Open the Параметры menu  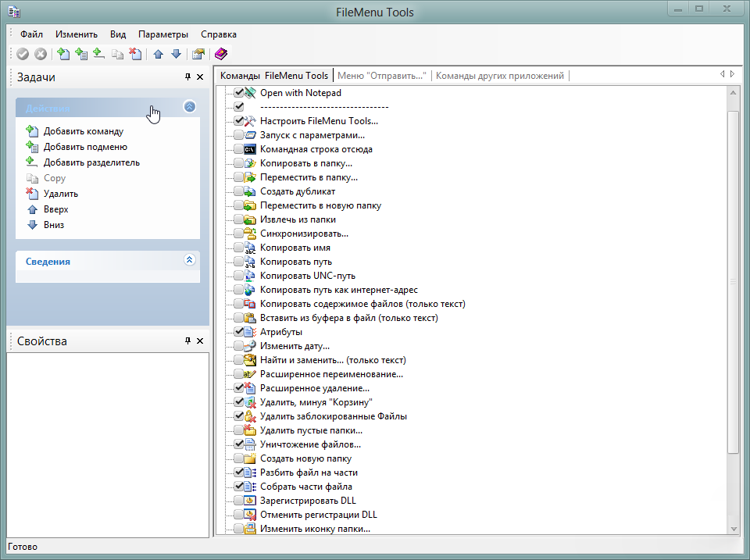(x=163, y=34)
